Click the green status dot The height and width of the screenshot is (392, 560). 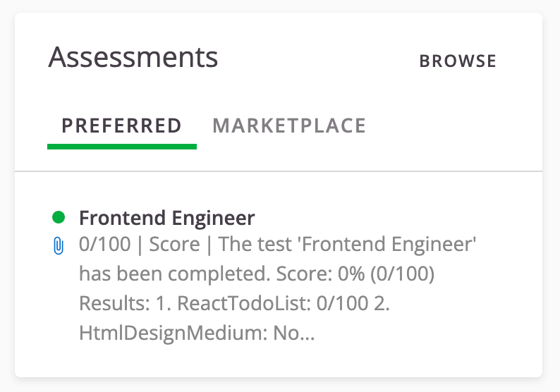(x=59, y=217)
